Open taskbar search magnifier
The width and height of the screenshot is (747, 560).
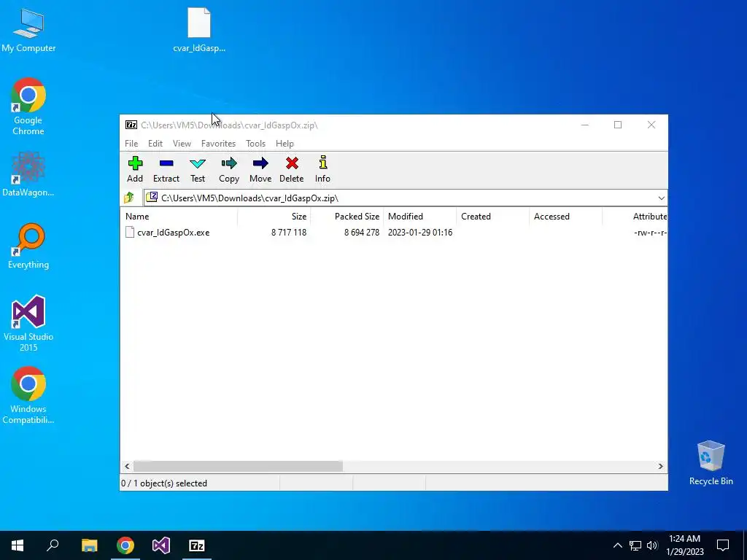[53, 545]
